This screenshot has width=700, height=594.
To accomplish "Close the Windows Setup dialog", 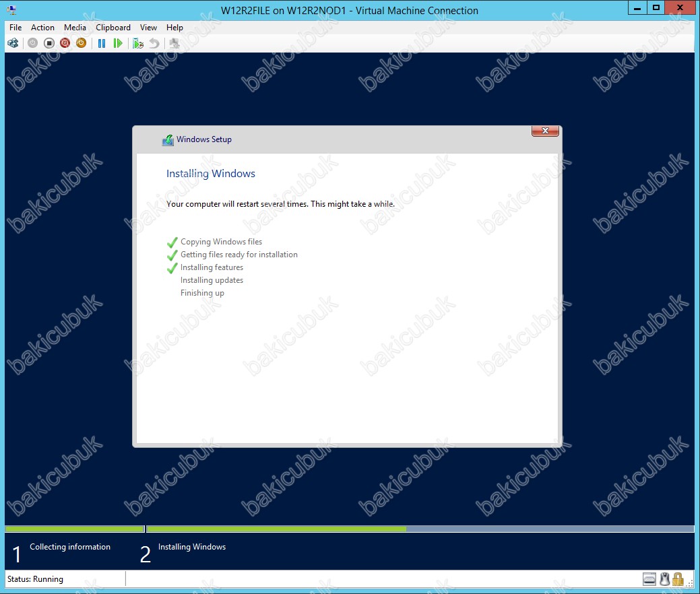I will pyautogui.click(x=545, y=131).
